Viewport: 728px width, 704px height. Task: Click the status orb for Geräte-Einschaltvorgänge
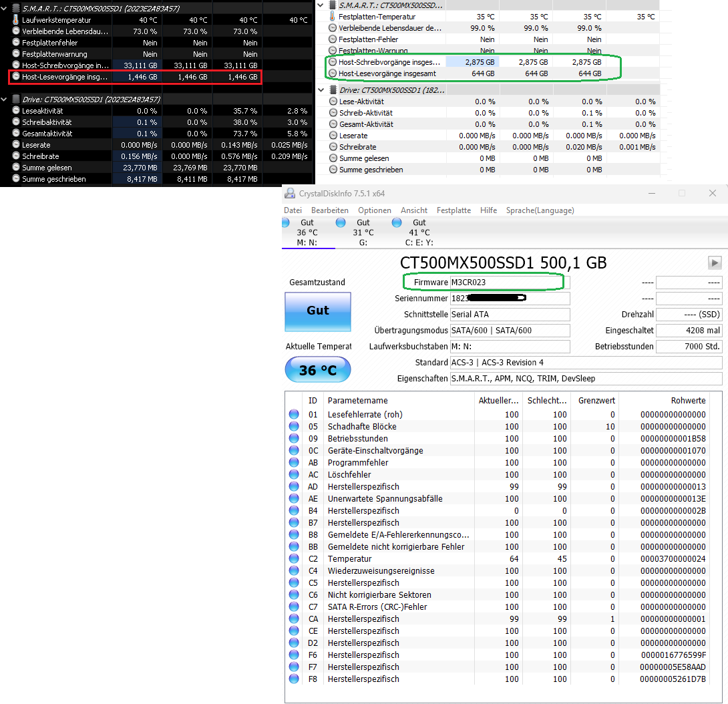(x=294, y=450)
